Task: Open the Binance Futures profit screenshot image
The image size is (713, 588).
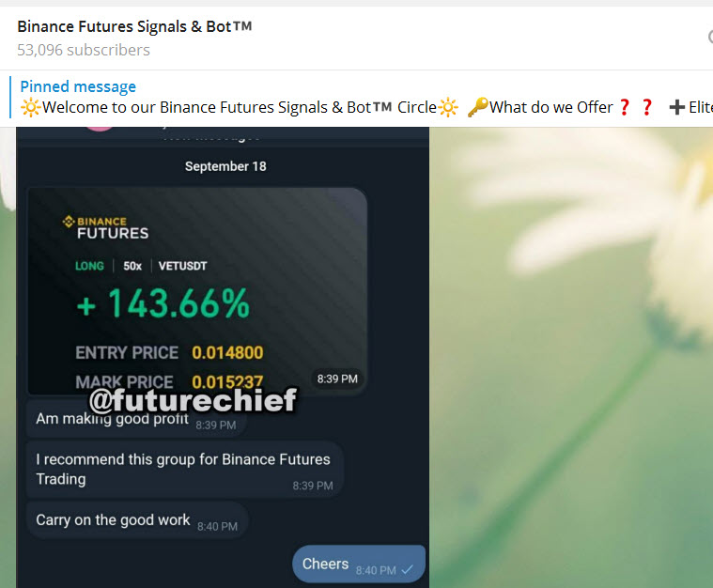Action: [197, 291]
